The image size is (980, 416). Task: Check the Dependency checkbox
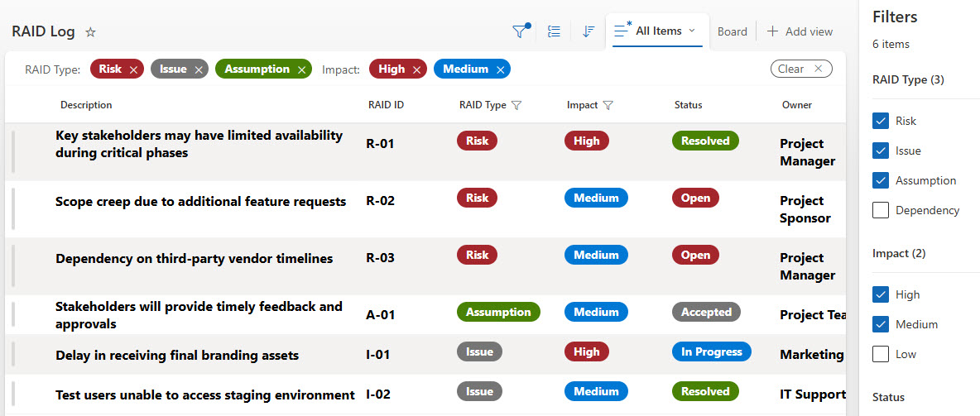tap(881, 210)
